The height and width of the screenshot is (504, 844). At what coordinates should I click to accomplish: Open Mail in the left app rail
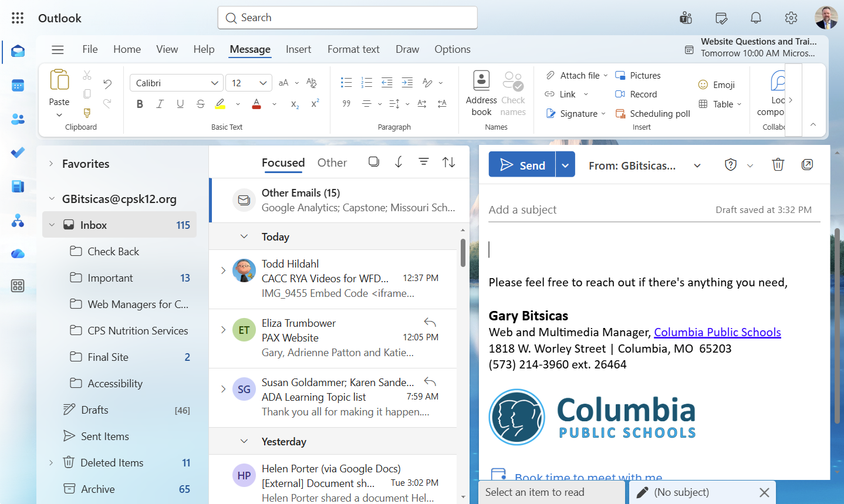coord(18,52)
